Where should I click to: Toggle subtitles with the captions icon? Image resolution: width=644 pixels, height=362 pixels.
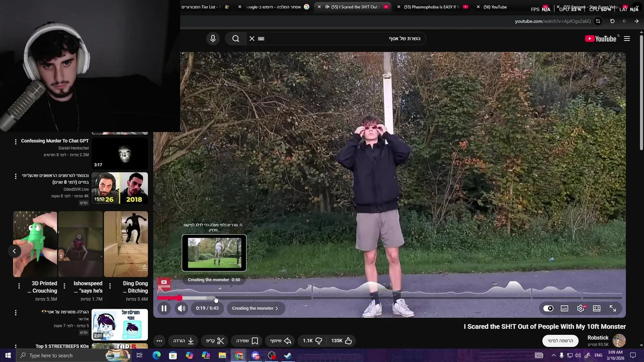[x=565, y=308]
